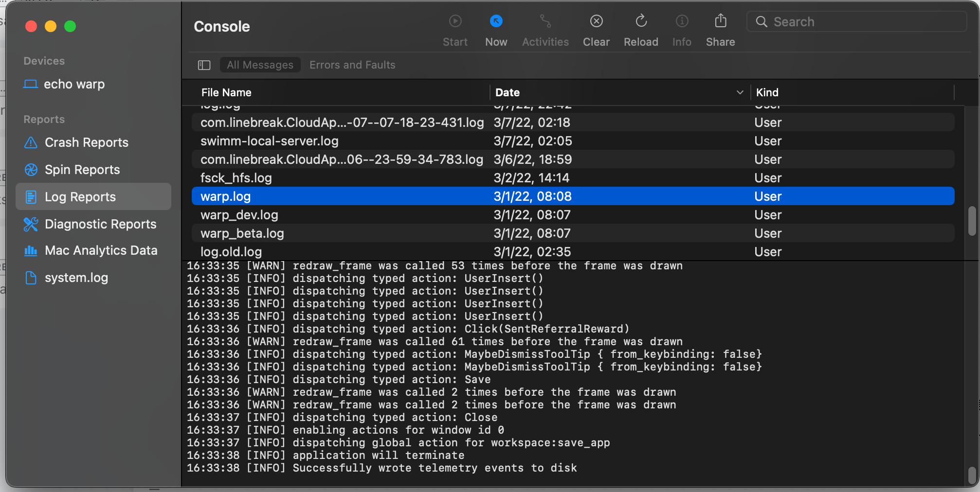The image size is (980, 492).
Task: Click the file list vertical scrollbar
Action: pos(972,221)
